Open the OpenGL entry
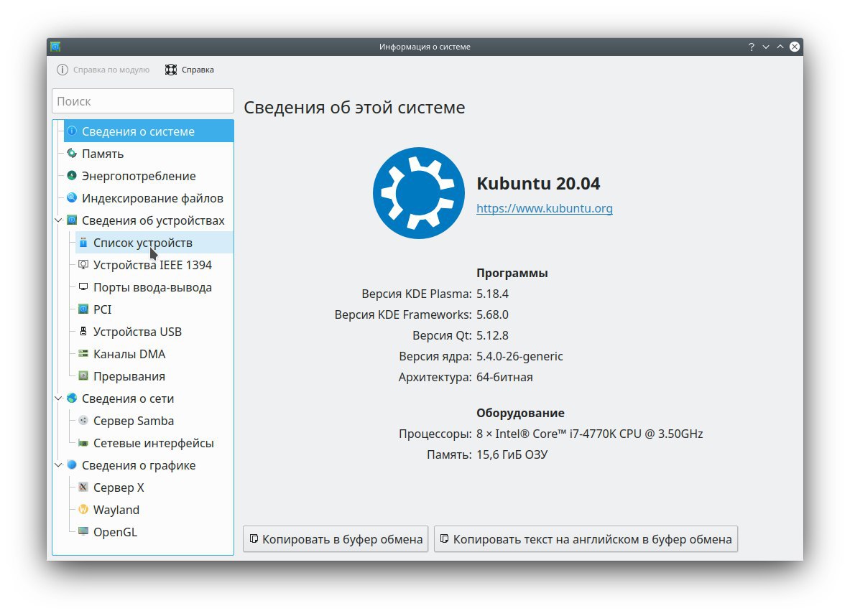This screenshot has height=616, width=850. 154,531
